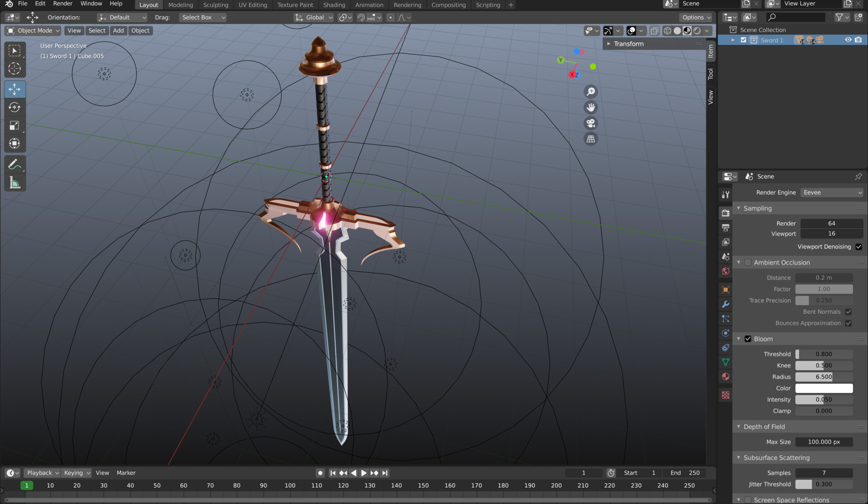
Task: Click the Bloom Color white swatch
Action: click(x=824, y=388)
